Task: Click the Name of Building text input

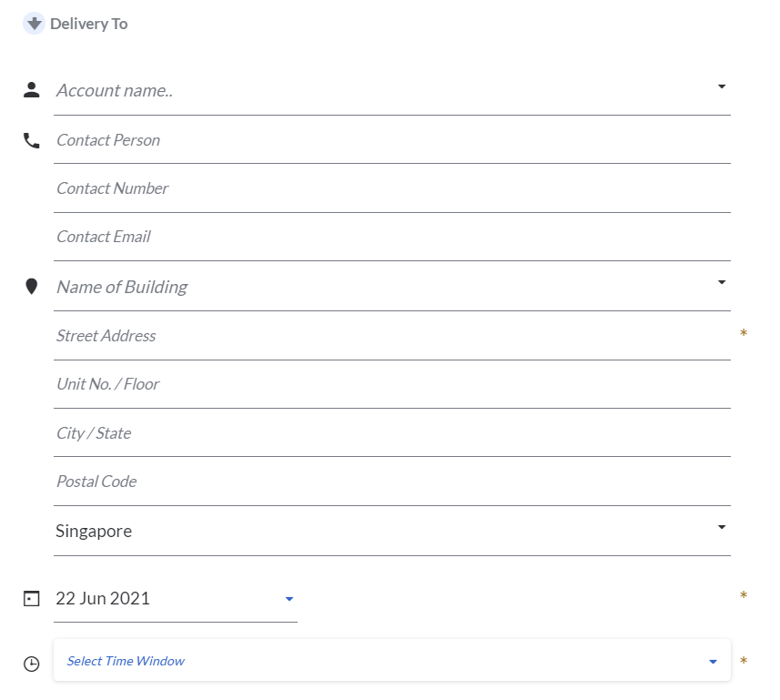Action: tap(382, 287)
